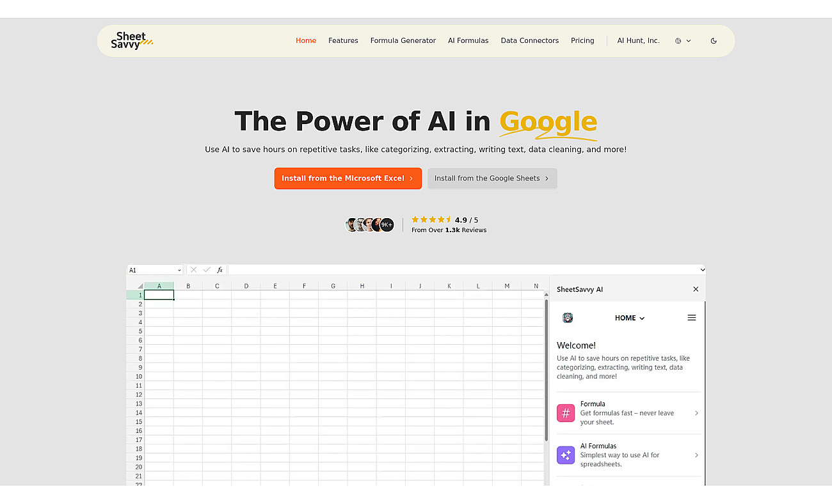Select row 10 header
Image resolution: width=832 pixels, height=504 pixels.
click(x=136, y=377)
